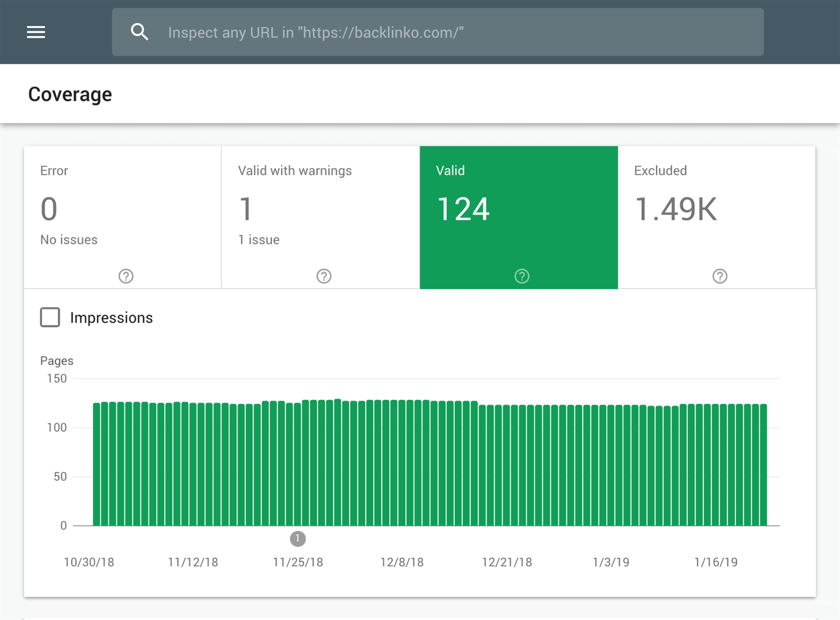Click the Coverage page heading

tap(70, 94)
